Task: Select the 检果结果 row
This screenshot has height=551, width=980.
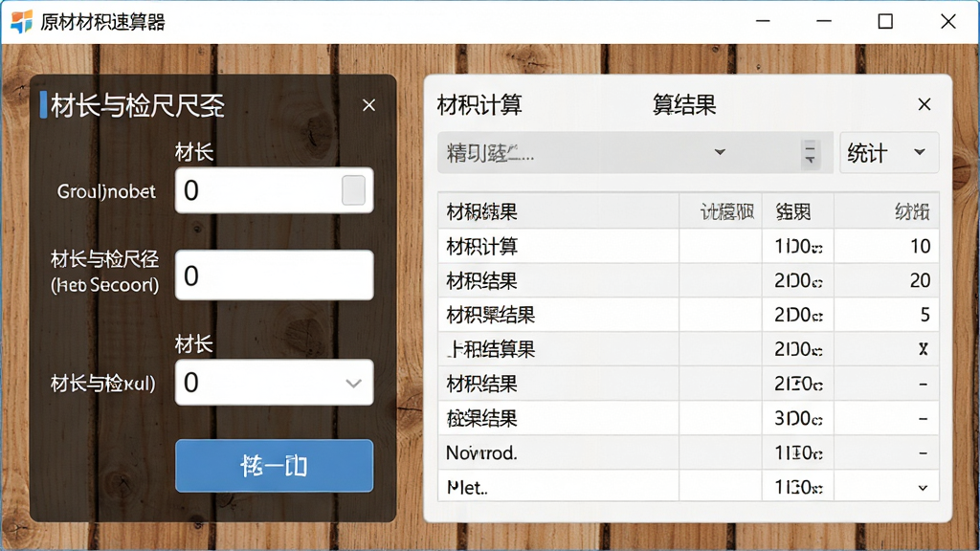Action: coord(688,418)
